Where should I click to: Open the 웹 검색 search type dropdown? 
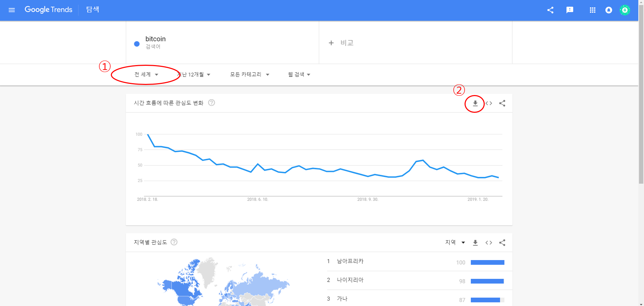click(x=299, y=74)
